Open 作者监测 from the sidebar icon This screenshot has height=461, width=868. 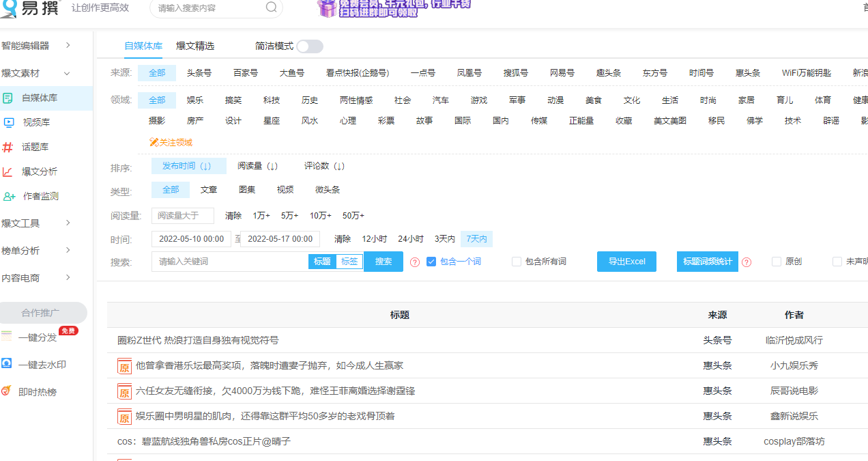click(8, 196)
